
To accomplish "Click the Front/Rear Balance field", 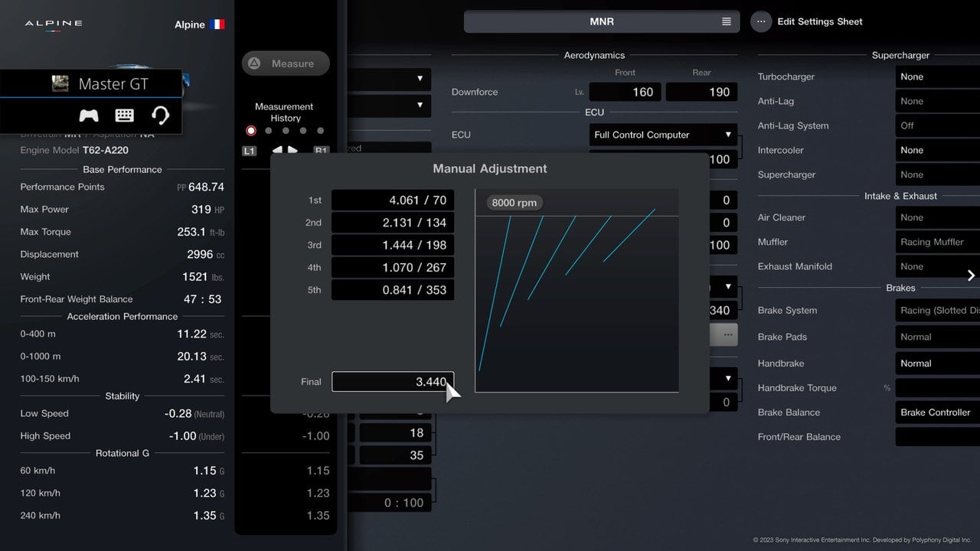I will coord(937,437).
